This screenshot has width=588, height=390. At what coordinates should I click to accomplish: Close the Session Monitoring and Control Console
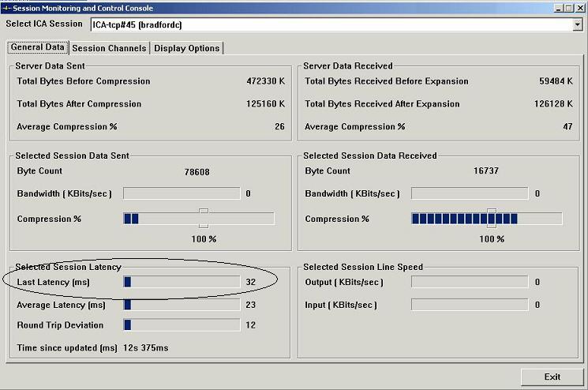[579, 7]
